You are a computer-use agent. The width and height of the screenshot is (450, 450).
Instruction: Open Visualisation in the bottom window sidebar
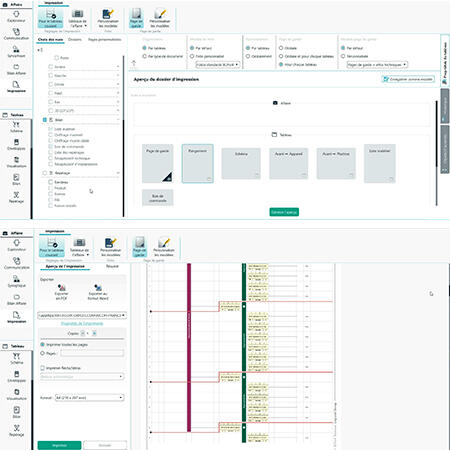(x=16, y=395)
